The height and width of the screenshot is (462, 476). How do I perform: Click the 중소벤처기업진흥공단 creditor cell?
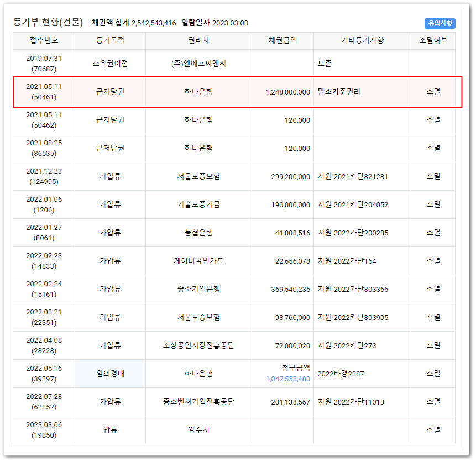(x=199, y=402)
